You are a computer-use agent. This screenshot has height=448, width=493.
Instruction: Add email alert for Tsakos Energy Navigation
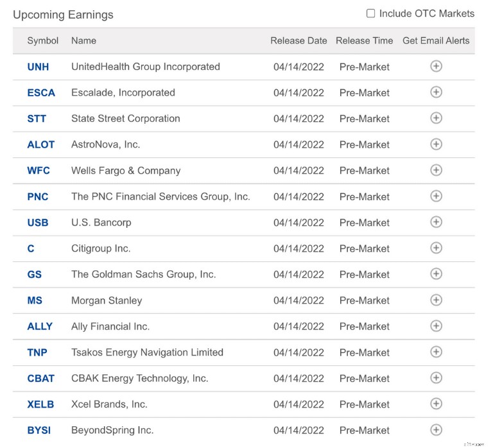tap(436, 352)
